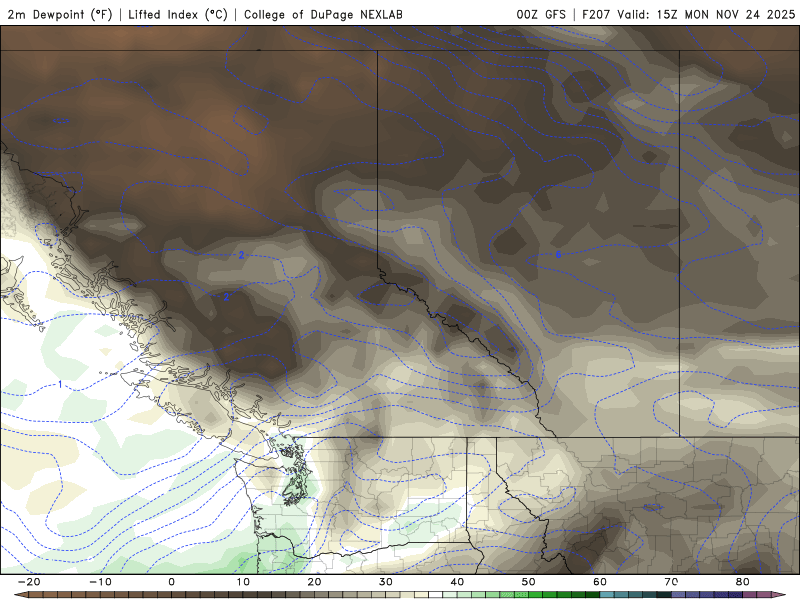Click the green color bar swatch above 50
The image size is (800, 600).
(536, 595)
